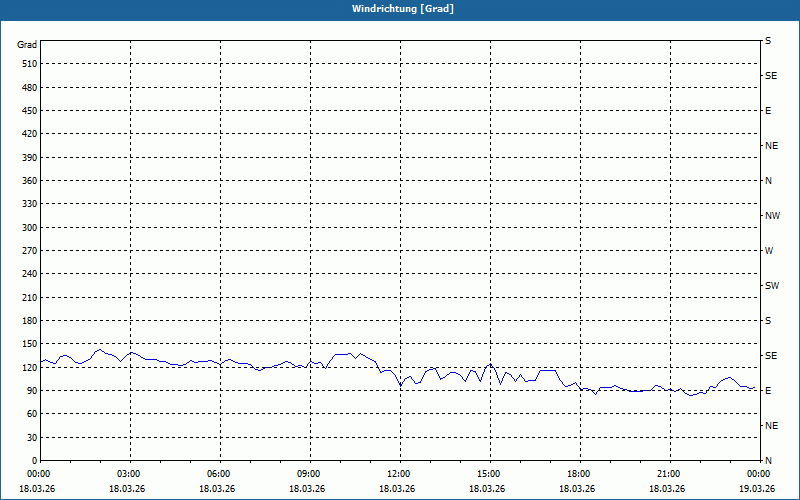
Task: Click the 18.03.26 date under first 00:00
Action: click(x=37, y=489)
